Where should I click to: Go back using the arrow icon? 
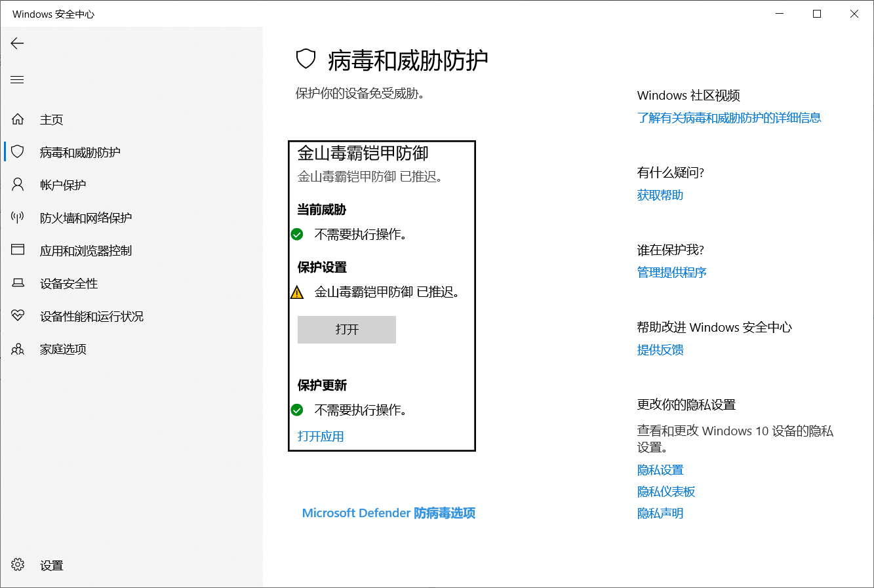17,43
